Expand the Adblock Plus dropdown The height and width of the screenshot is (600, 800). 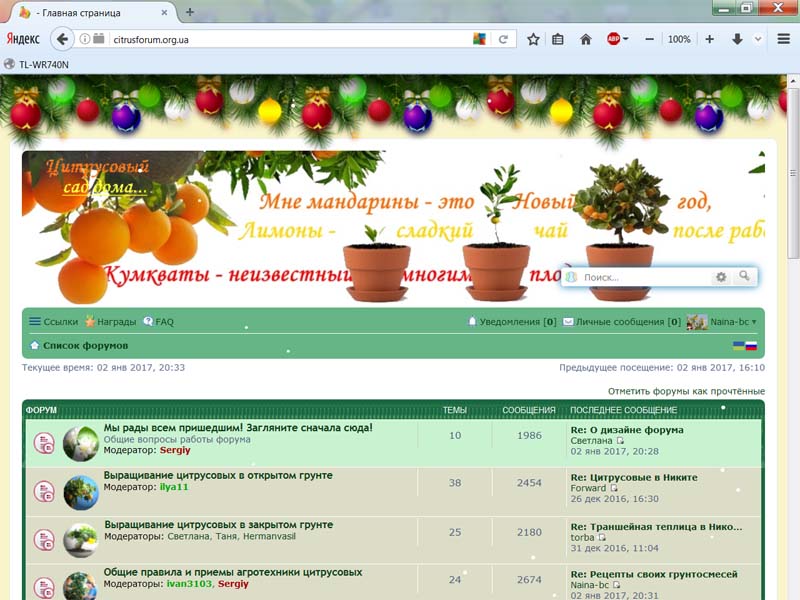(626, 39)
